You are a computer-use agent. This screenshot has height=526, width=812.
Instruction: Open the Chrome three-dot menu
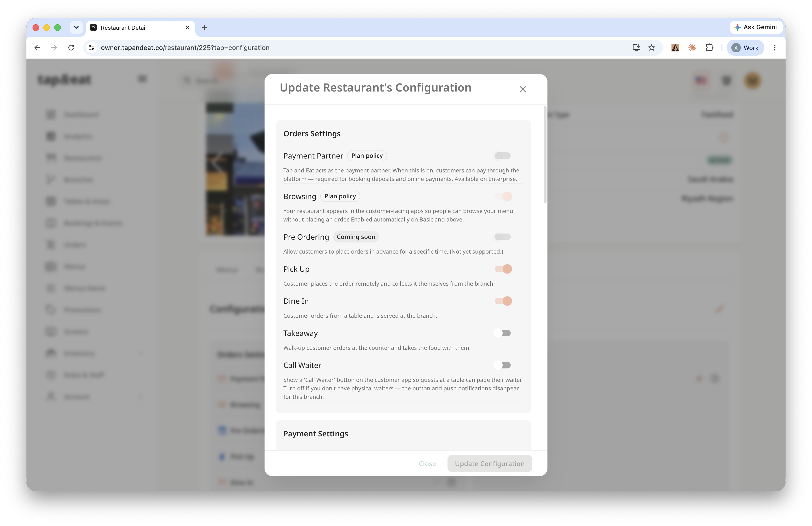[775, 48]
